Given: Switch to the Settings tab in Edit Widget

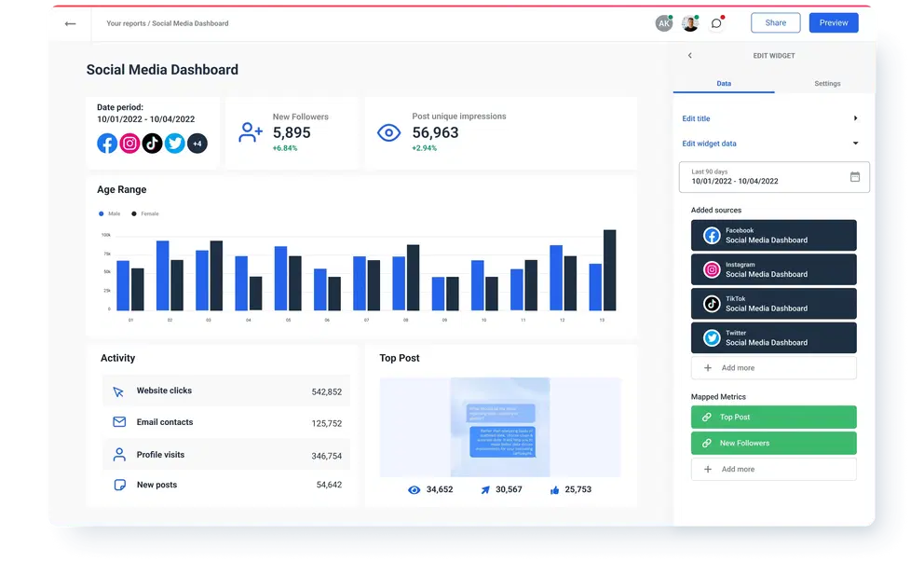Looking at the screenshot, I should click(x=827, y=83).
